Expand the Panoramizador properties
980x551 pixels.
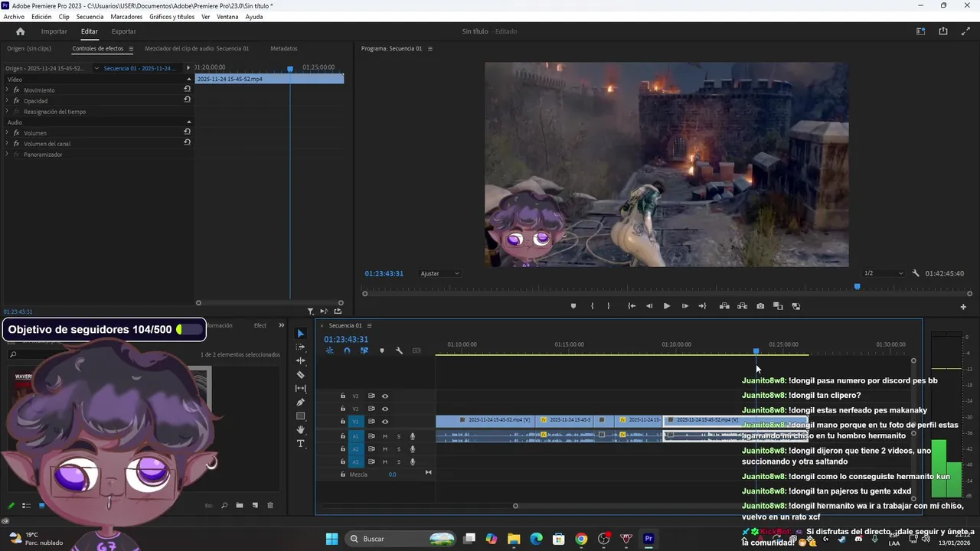(x=7, y=154)
